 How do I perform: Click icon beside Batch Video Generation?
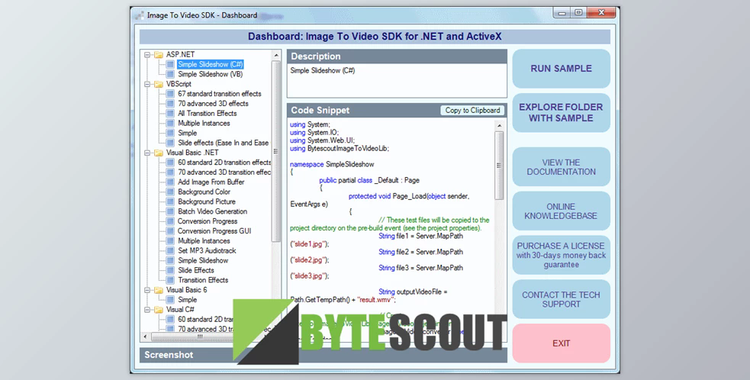pyautogui.click(x=170, y=212)
